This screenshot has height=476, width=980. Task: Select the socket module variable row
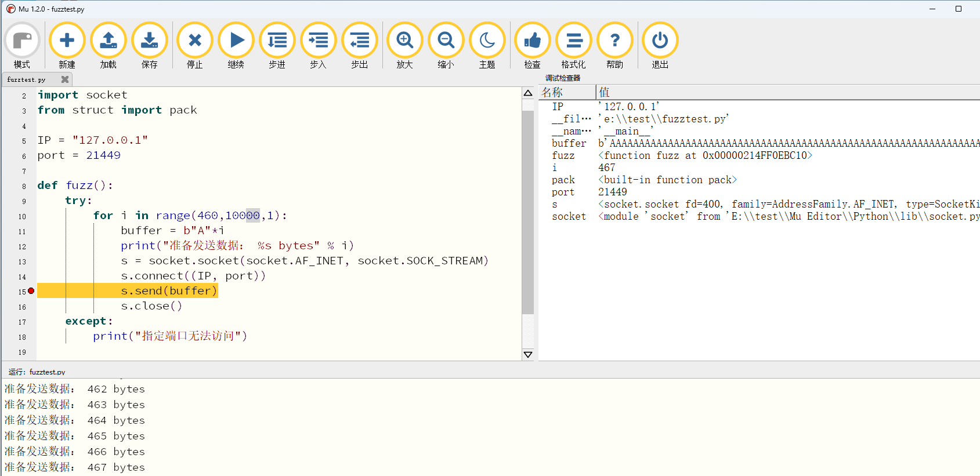coord(760,216)
